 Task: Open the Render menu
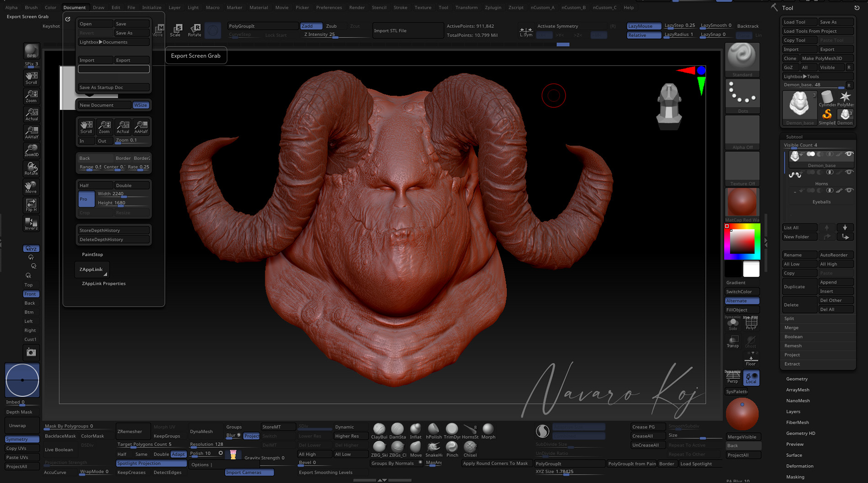tap(357, 7)
